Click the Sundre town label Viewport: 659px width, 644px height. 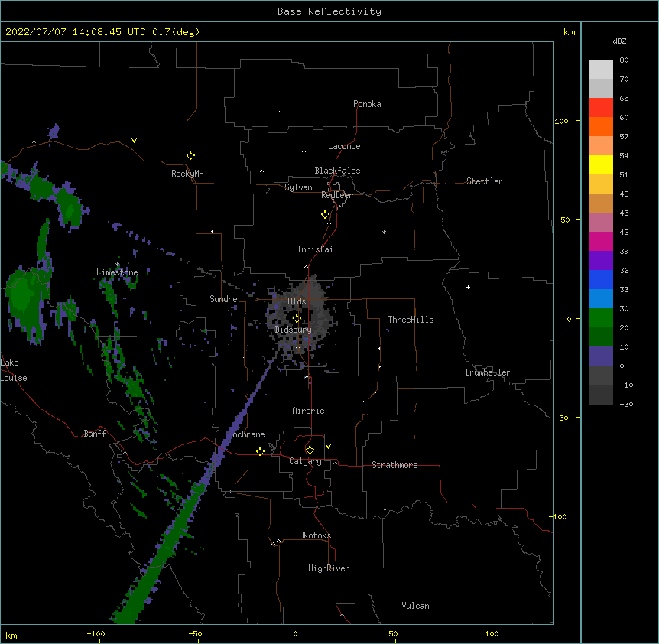[223, 299]
